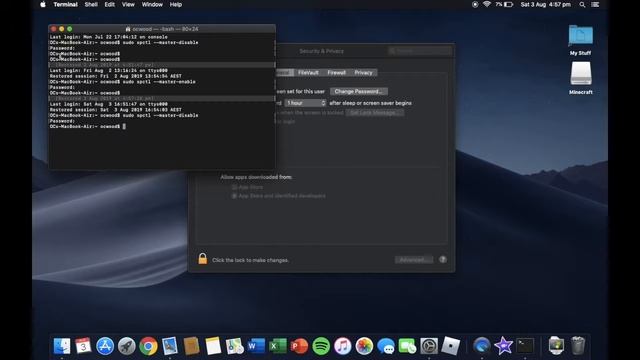640x360 pixels.
Task: Open the stamp-style Mail icon in Dock
Action: [170, 346]
